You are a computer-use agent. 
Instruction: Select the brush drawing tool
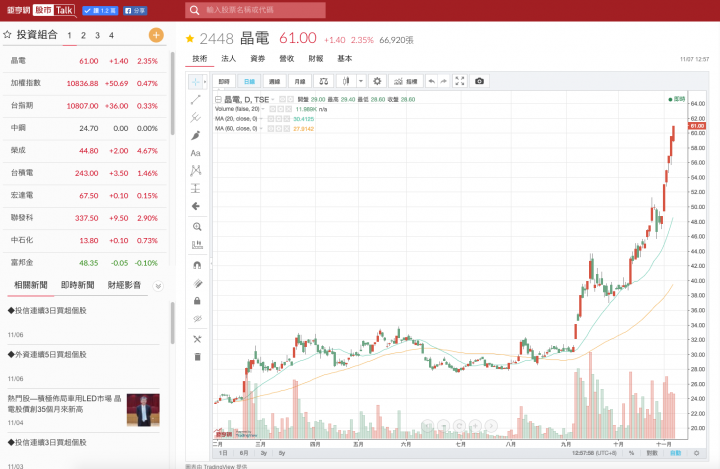(196, 136)
